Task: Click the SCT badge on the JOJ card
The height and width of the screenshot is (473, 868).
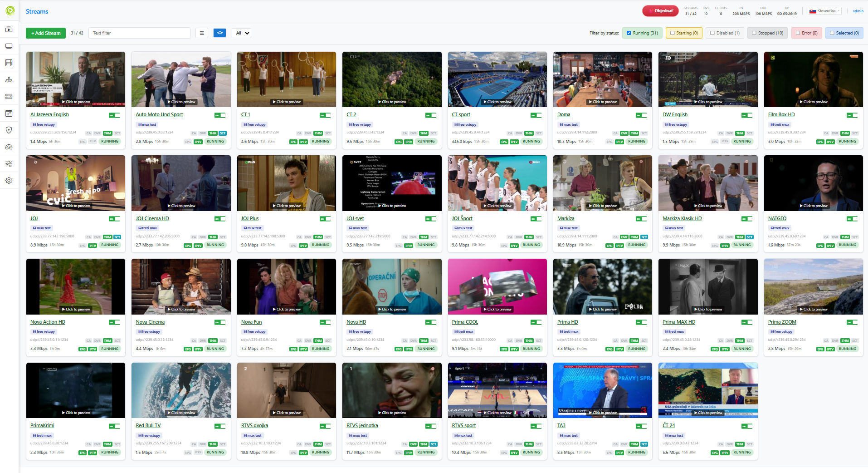Action: click(x=117, y=237)
